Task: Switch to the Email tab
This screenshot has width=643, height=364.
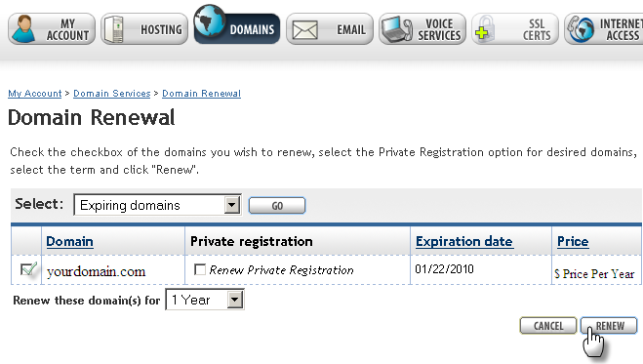Action: pyautogui.click(x=330, y=29)
